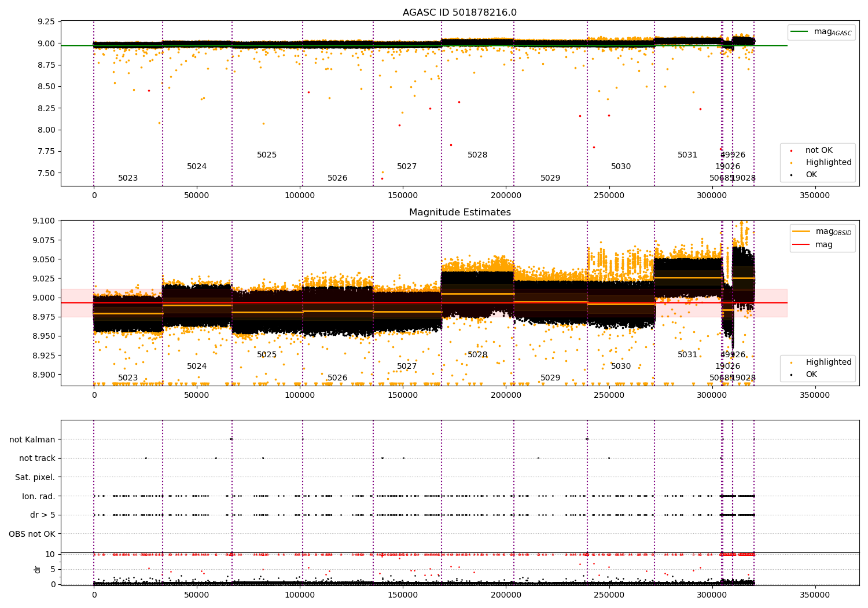Click the 8.900 y-axis tick of middle plot

(x=44, y=375)
